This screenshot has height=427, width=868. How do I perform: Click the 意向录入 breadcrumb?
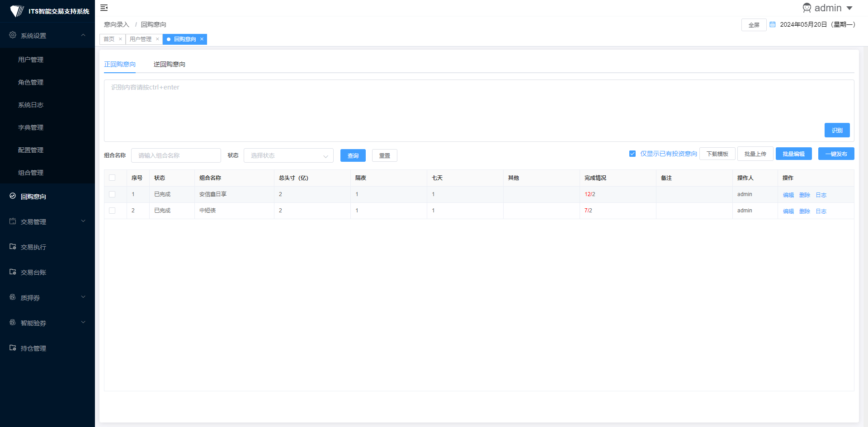coord(117,24)
